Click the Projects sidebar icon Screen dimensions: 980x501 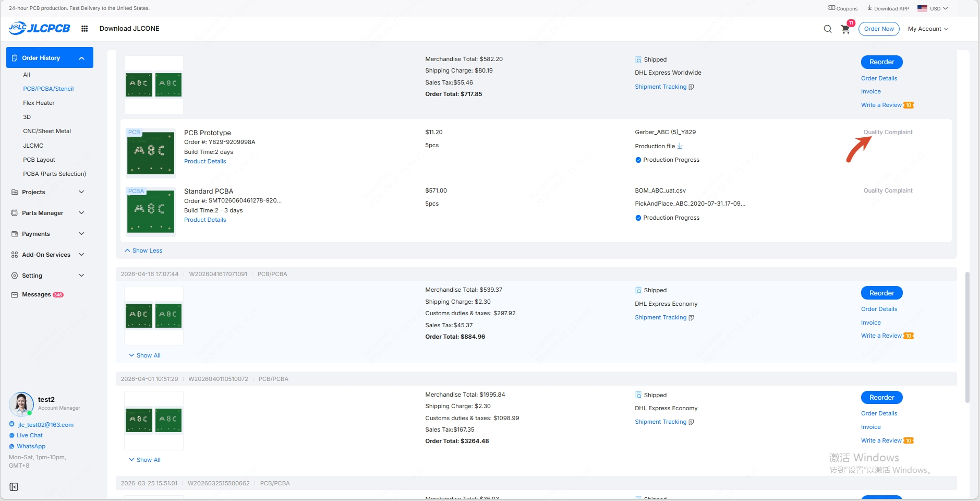pos(15,192)
